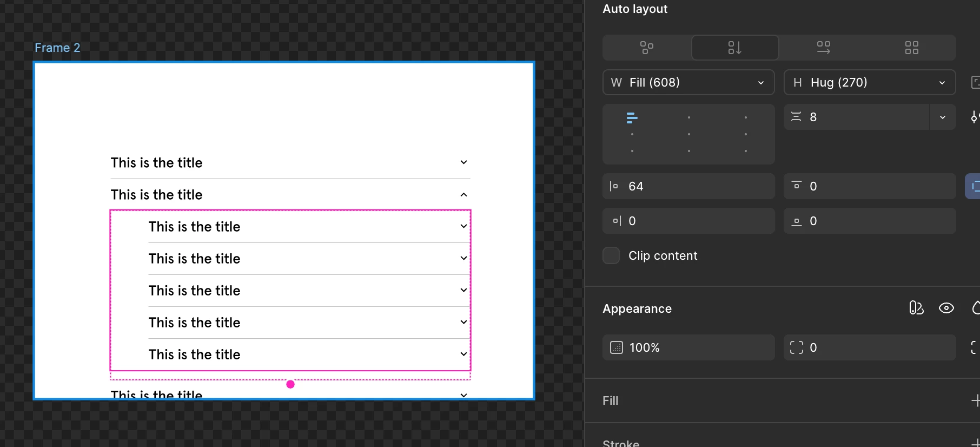Click the Auto layout section header
Viewport: 980px width, 447px height.
(635, 9)
